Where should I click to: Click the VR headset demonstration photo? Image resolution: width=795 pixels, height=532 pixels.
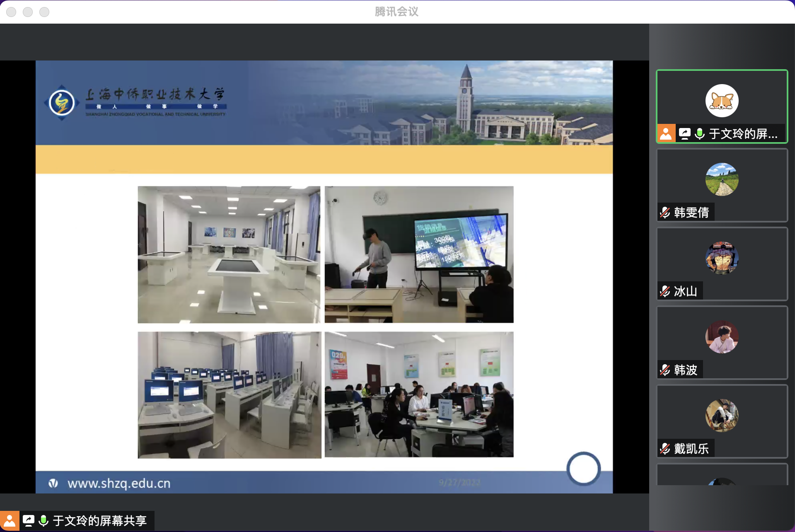[419, 254]
